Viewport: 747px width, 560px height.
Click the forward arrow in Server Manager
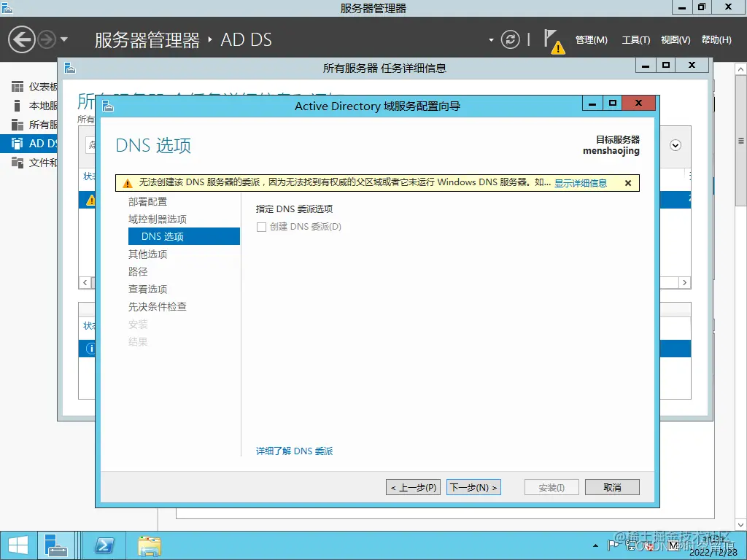pos(47,39)
